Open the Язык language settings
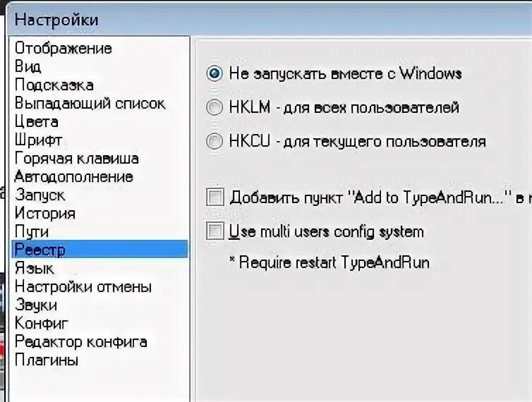 tap(34, 268)
